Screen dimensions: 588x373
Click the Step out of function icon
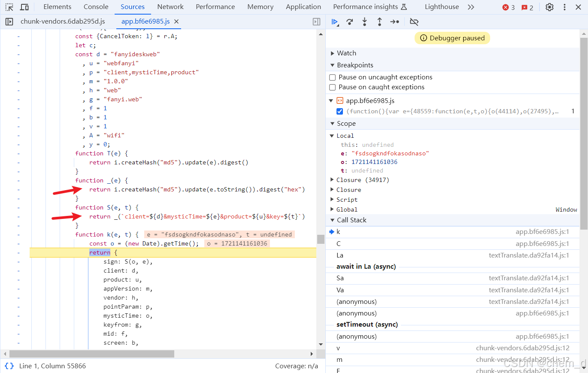point(379,22)
